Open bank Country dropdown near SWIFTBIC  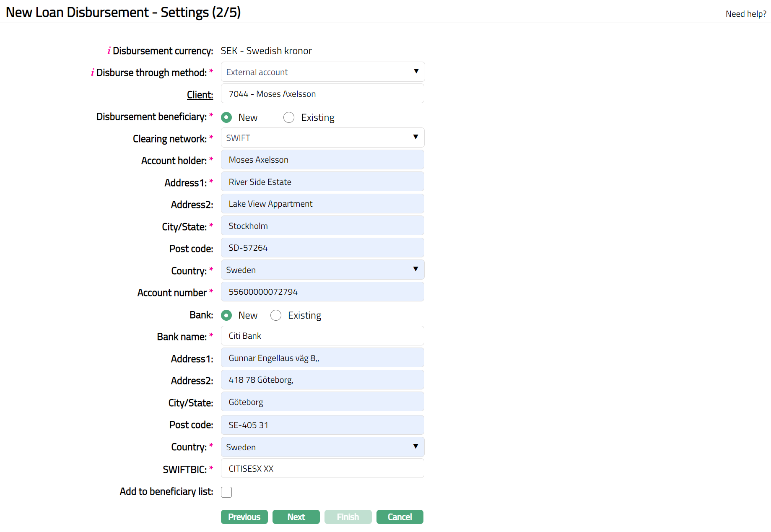(322, 447)
